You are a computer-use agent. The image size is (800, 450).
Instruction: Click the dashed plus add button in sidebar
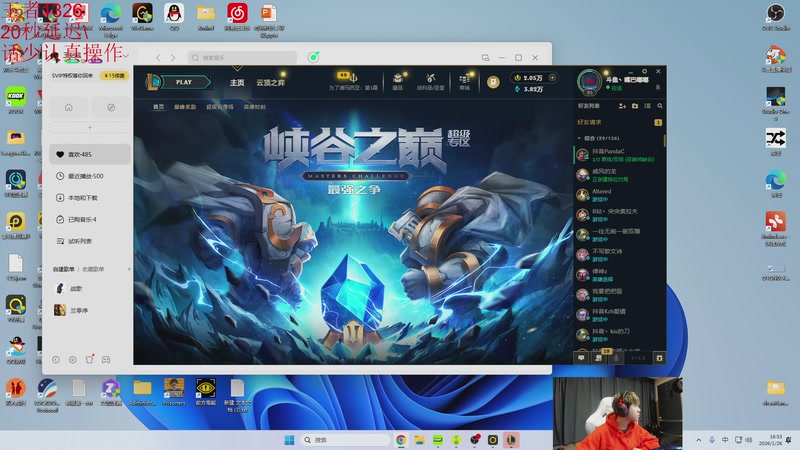[x=90, y=128]
